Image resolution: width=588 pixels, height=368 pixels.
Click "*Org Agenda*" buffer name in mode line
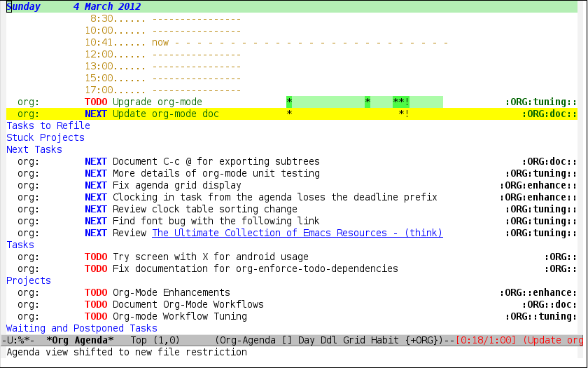click(80, 340)
